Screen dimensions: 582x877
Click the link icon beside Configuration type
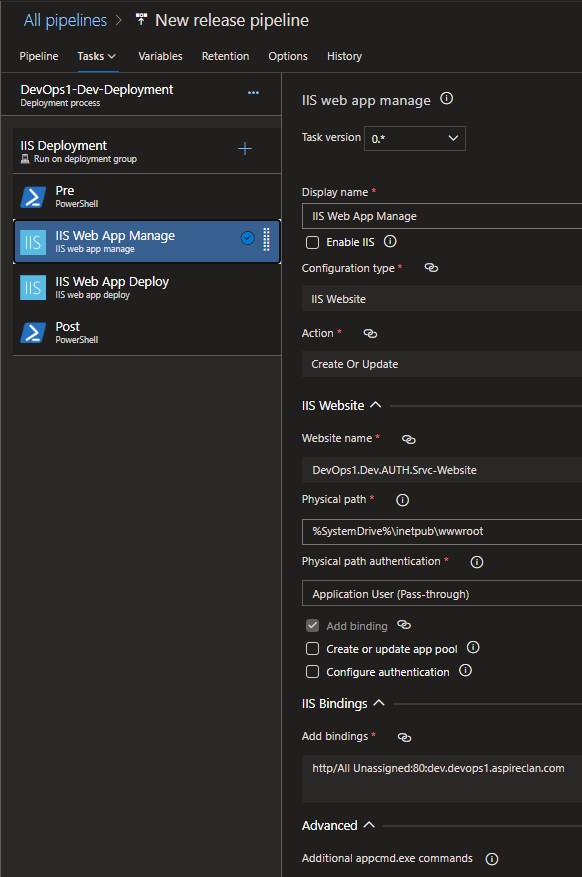tap(431, 268)
